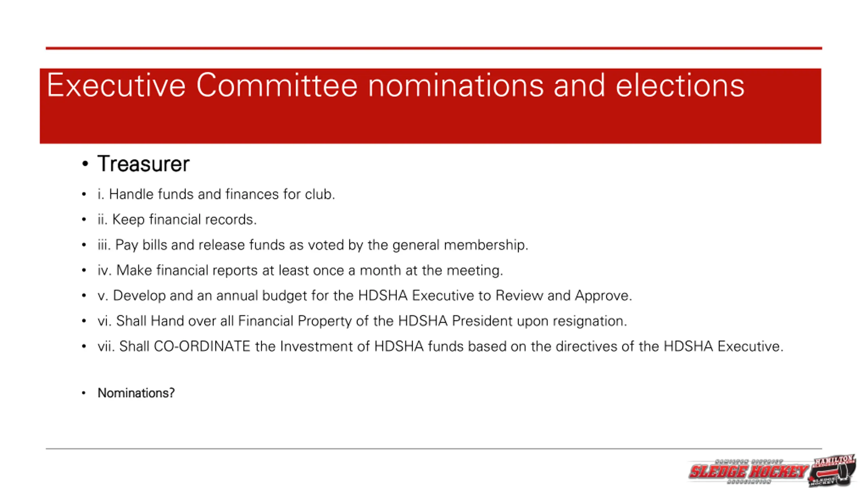
Task: Select 'Shall Hand over all Financial Property' line
Action: [362, 321]
